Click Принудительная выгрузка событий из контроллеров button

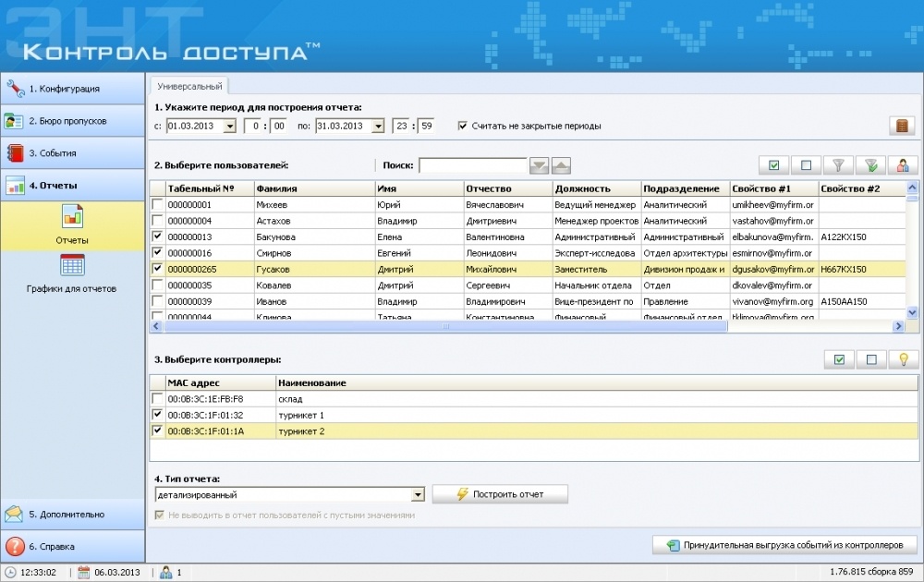784,545
